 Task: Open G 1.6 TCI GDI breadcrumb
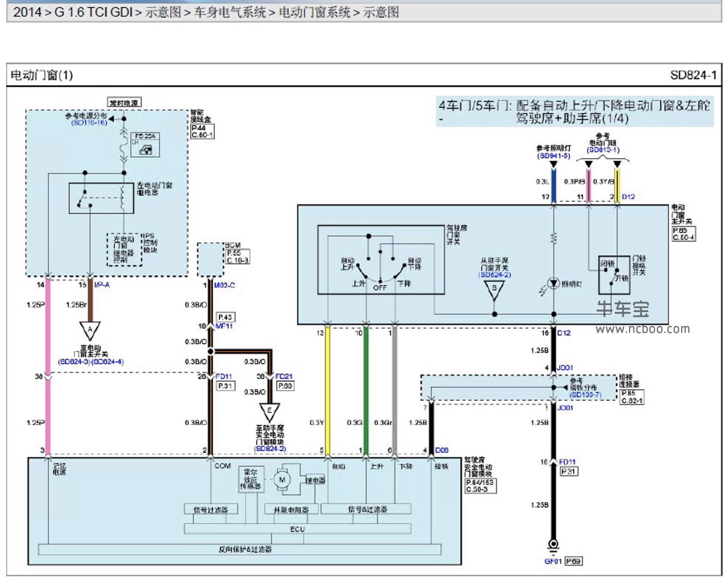pos(93,12)
